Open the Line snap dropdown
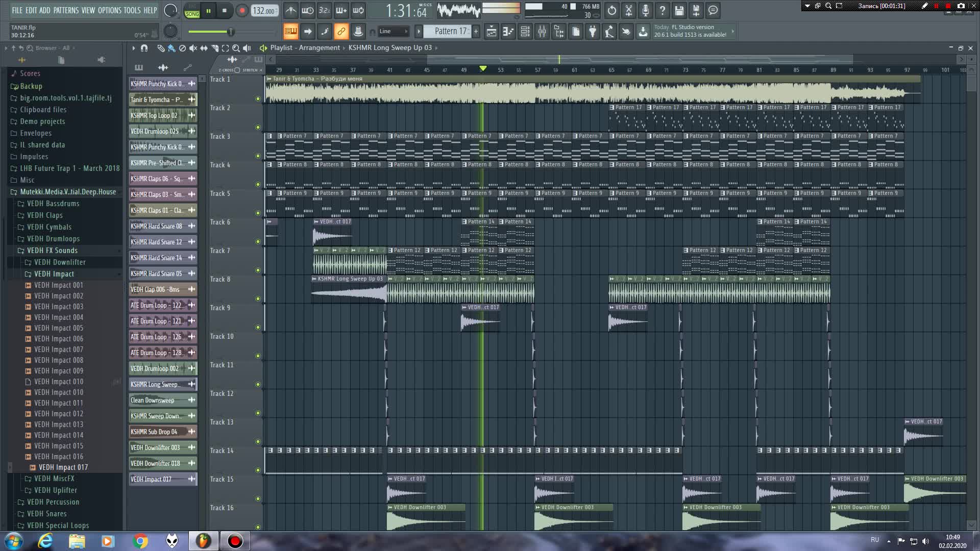Viewport: 980px width, 551px height. 393,32
